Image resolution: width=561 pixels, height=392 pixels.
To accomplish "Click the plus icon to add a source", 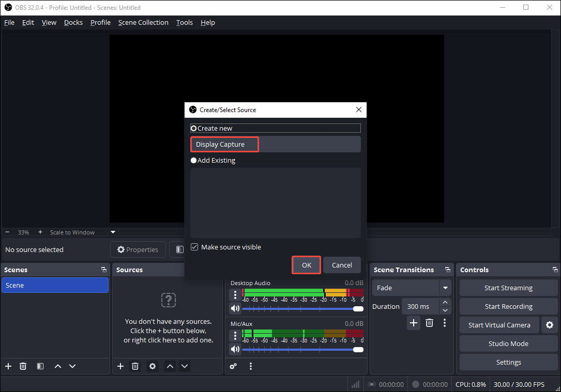I will pos(120,366).
